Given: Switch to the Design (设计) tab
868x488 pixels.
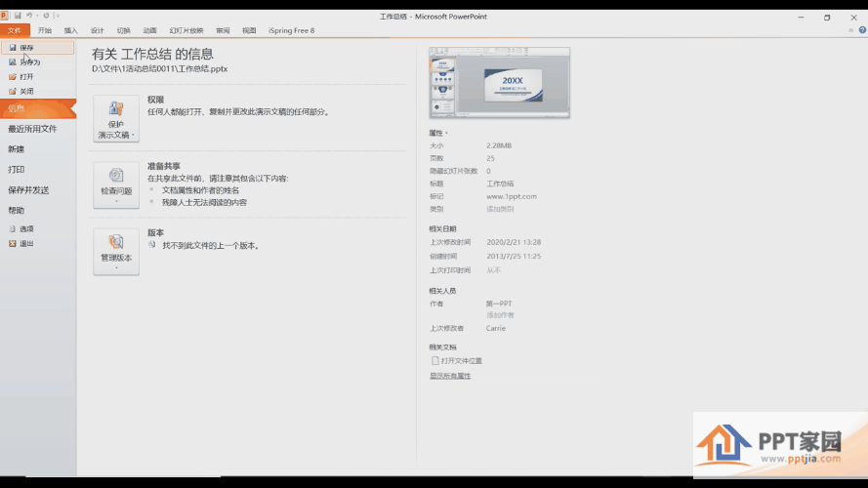Looking at the screenshot, I should coord(98,30).
